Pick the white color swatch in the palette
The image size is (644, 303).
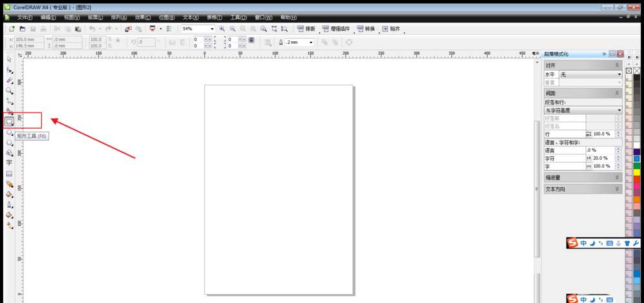pos(637,145)
